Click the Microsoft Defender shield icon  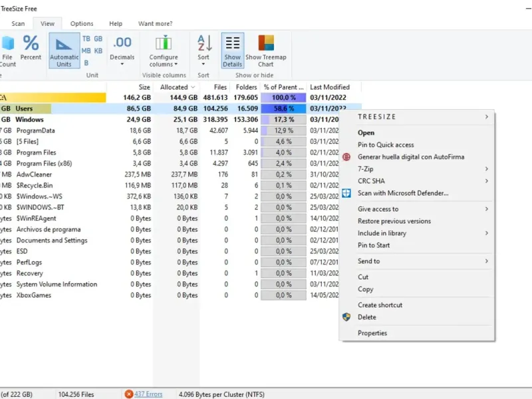pos(346,193)
